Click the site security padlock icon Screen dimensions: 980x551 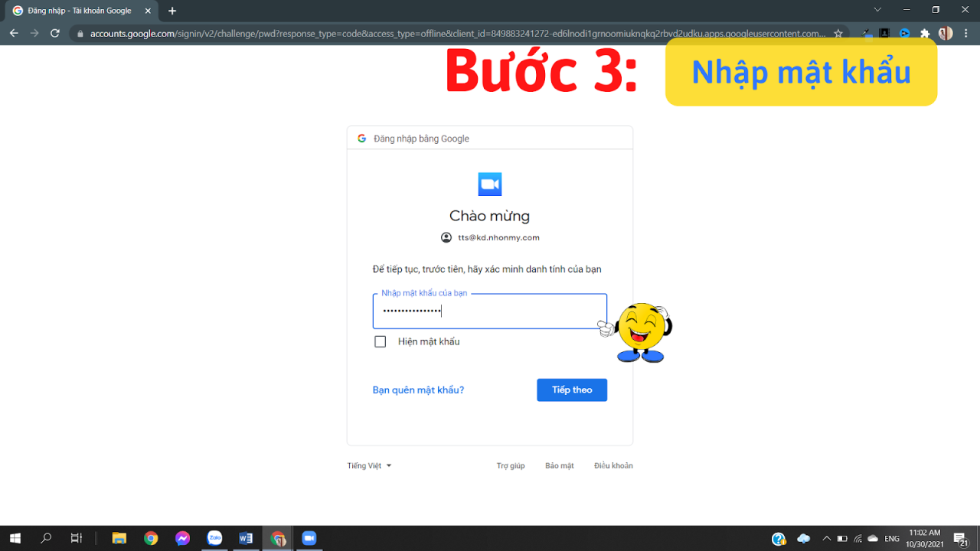(x=80, y=34)
